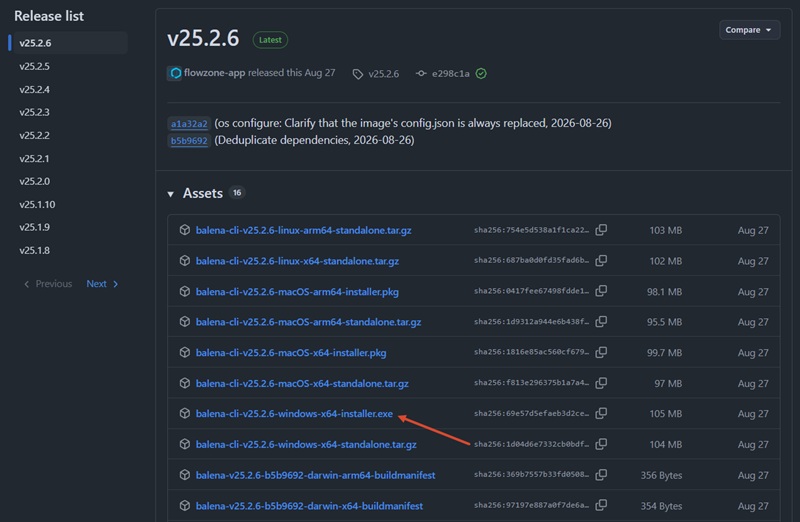Download balena-cli-v25.2.6-linux-x64-standalone.tar.gz
This screenshot has height=522, width=800.
(297, 261)
